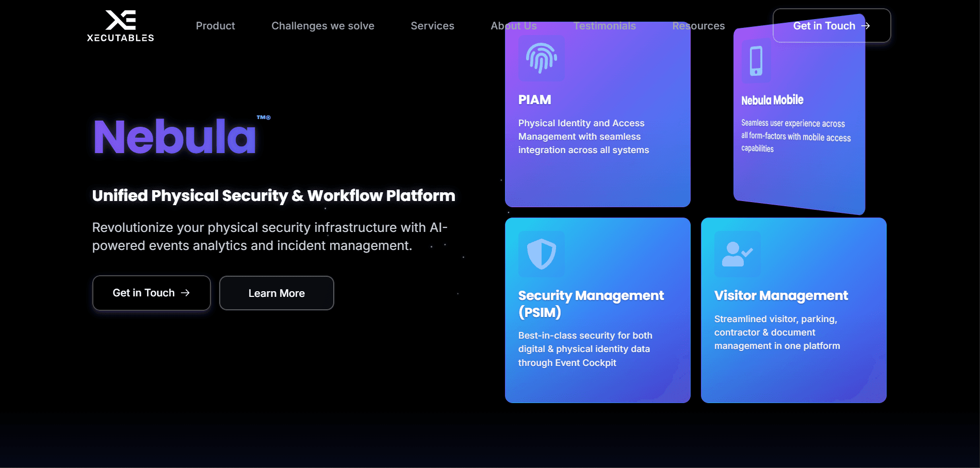Click the arrow icon in the header Get in Touch button
The height and width of the screenshot is (468, 980).
coord(866,26)
